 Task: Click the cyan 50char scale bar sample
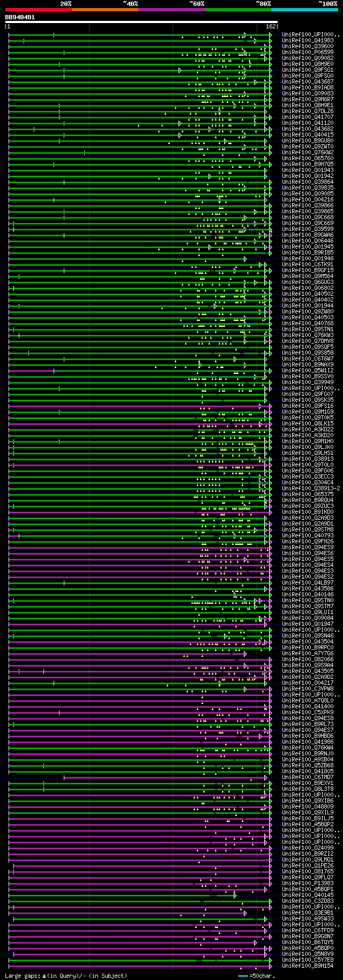point(243,976)
